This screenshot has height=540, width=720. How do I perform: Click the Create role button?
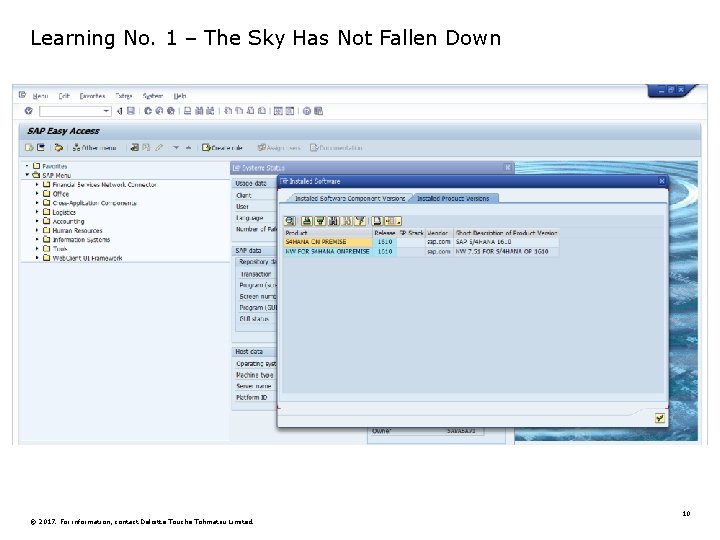point(222,148)
